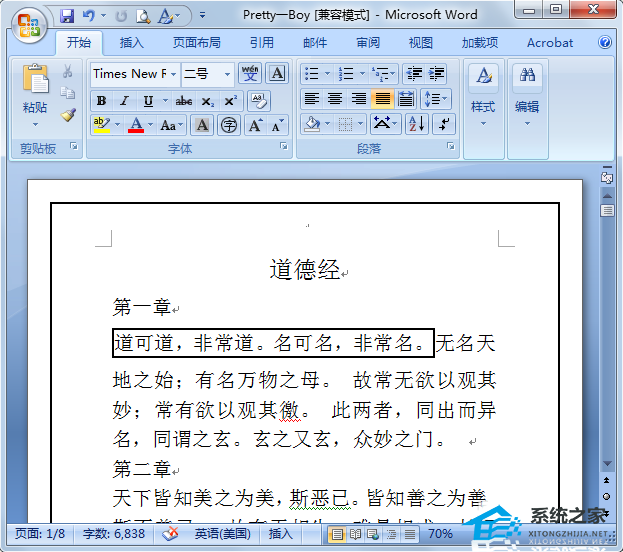Cut the selection with scissors icon

coord(68,71)
